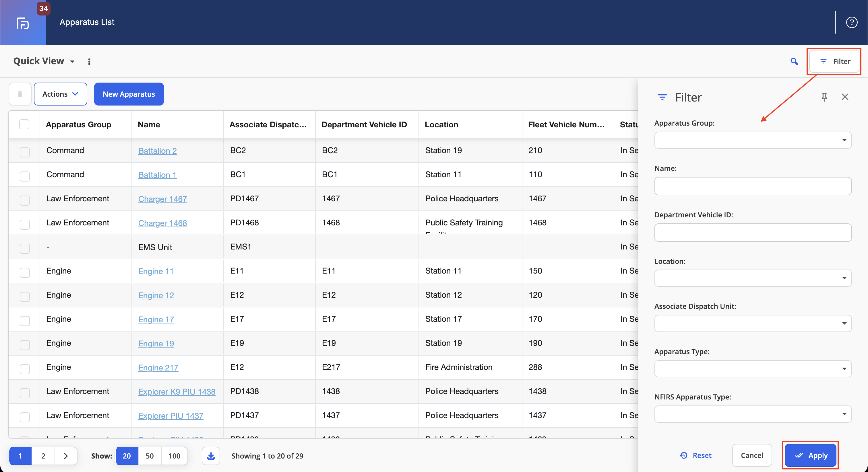Expand the Actions dropdown

(61, 94)
